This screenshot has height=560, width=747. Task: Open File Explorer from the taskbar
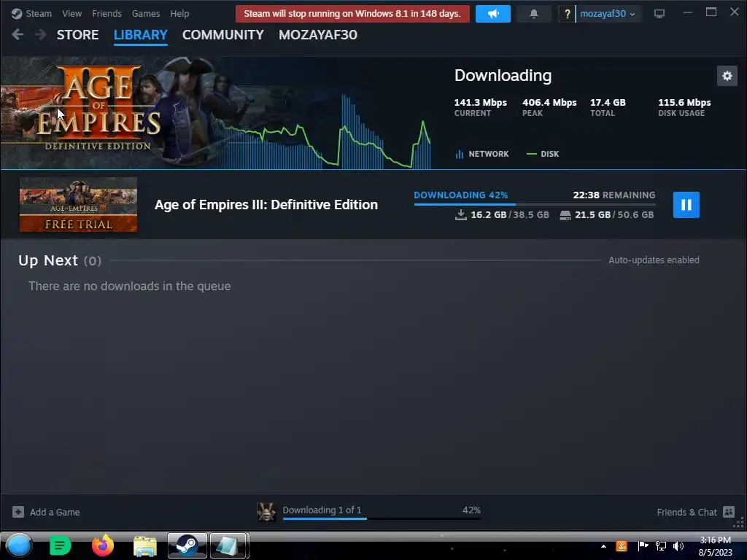coord(145,546)
